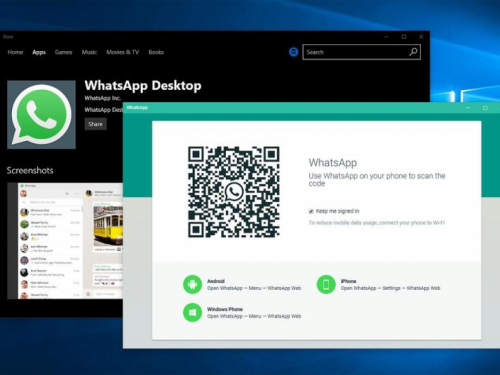Close the Store window

421,37
